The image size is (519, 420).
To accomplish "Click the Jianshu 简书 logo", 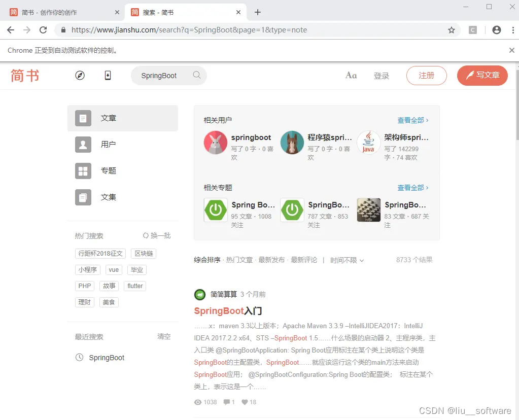I will tap(25, 76).
